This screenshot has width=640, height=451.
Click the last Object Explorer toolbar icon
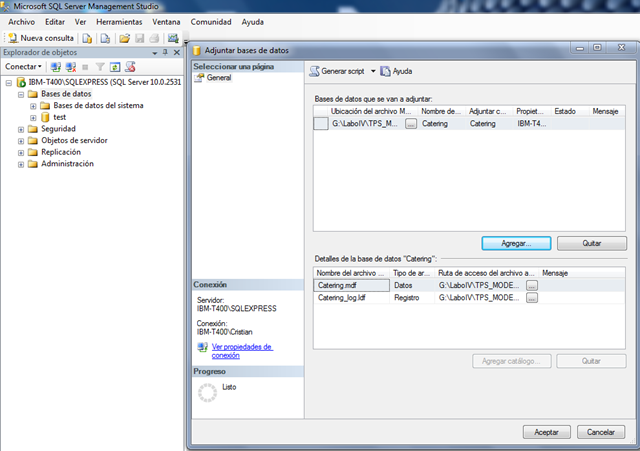[x=130, y=67]
